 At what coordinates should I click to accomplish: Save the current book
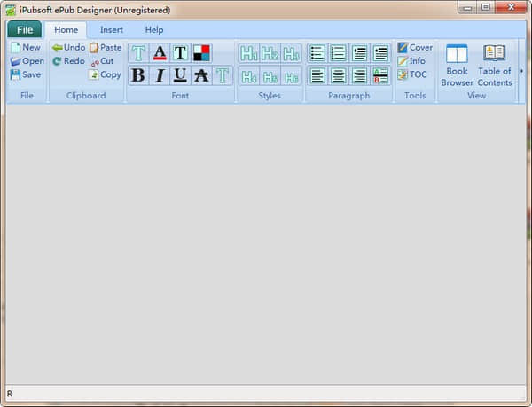[26, 74]
